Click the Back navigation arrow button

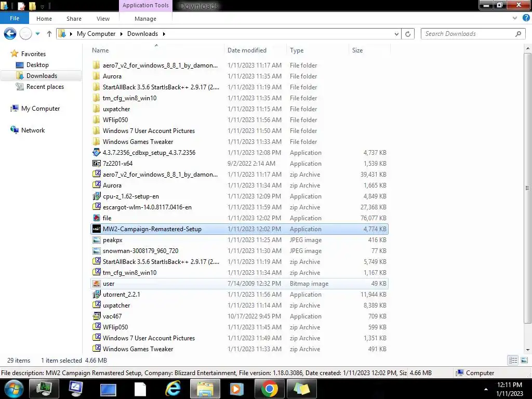pyautogui.click(x=10, y=34)
